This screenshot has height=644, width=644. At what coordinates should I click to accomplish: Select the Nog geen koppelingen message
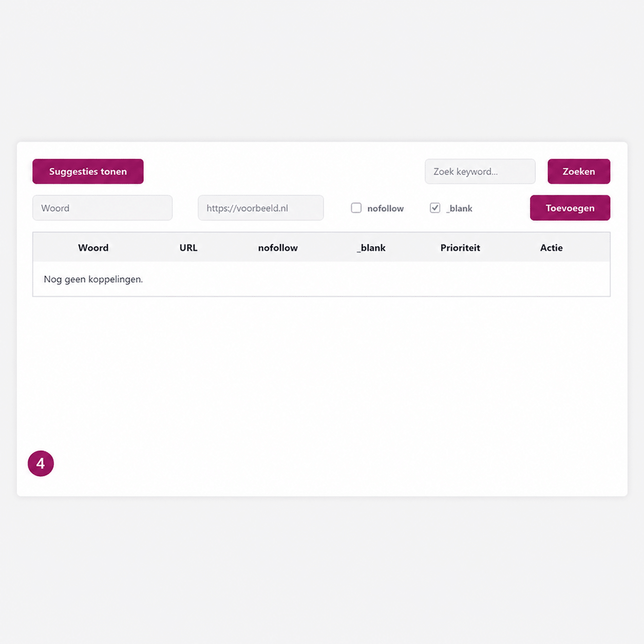pyautogui.click(x=93, y=279)
